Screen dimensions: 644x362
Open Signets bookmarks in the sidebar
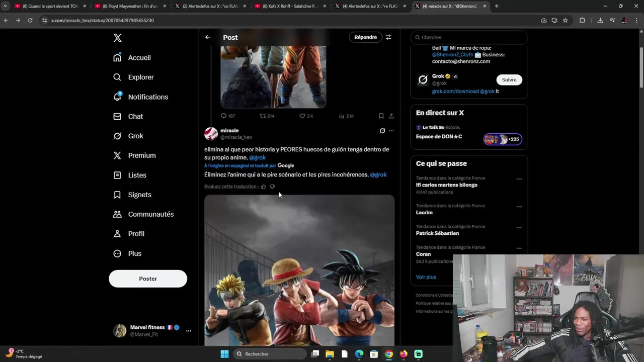[x=132, y=195]
